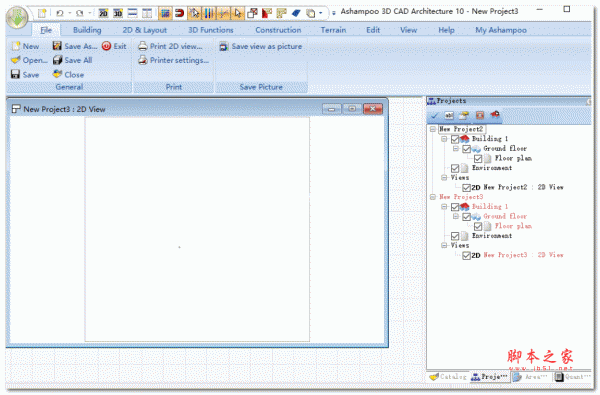Uncheck Ground floor under New Project3
Screen dimensions: 600x395
click(x=466, y=217)
